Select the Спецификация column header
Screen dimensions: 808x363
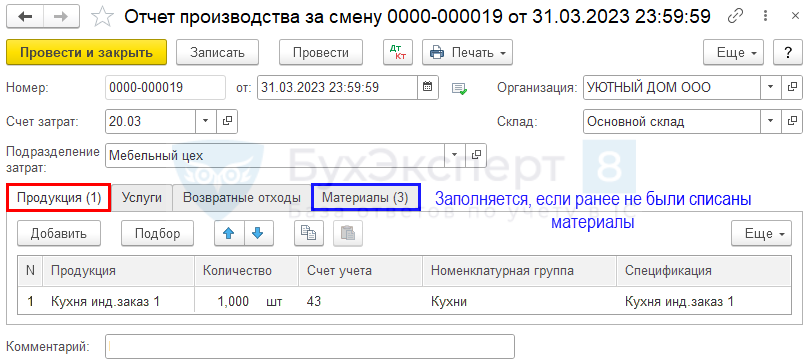point(704,271)
